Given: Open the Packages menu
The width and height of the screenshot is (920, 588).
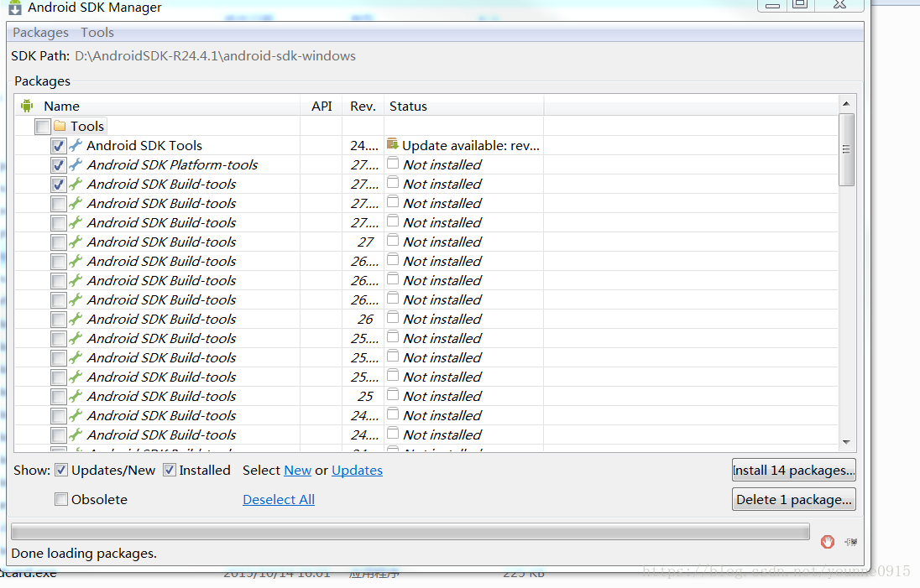Looking at the screenshot, I should (x=40, y=32).
